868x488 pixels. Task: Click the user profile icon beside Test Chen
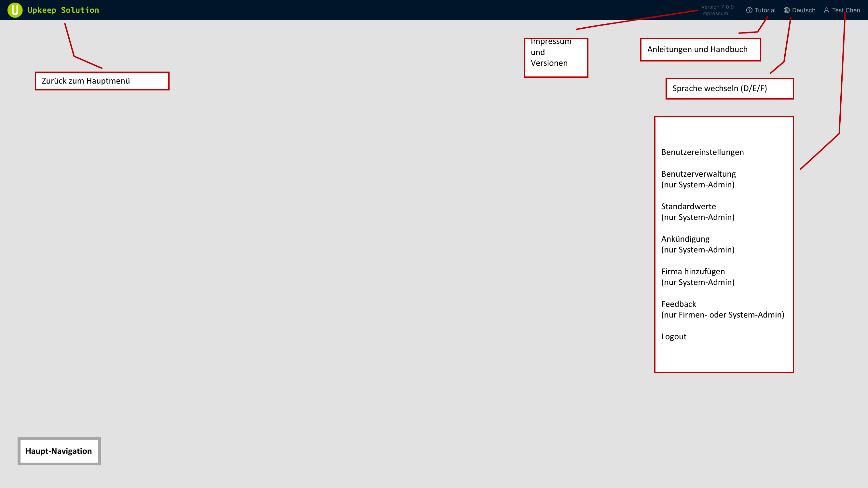click(827, 10)
